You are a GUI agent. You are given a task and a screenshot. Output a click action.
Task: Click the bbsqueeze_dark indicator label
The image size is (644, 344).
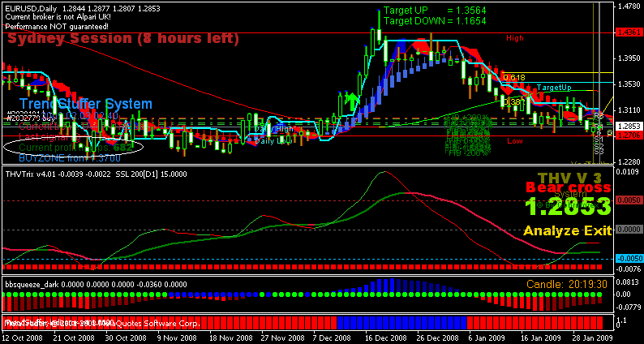tap(96, 284)
